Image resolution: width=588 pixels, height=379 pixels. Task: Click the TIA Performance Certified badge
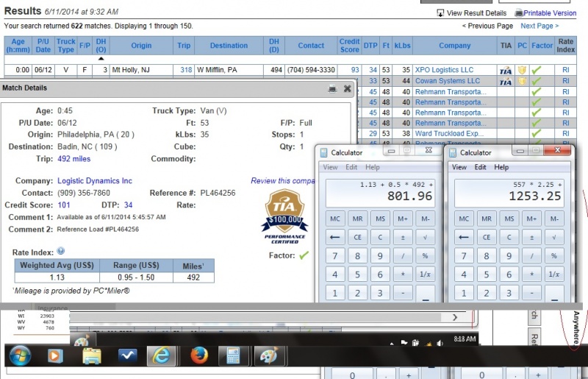pos(285,216)
